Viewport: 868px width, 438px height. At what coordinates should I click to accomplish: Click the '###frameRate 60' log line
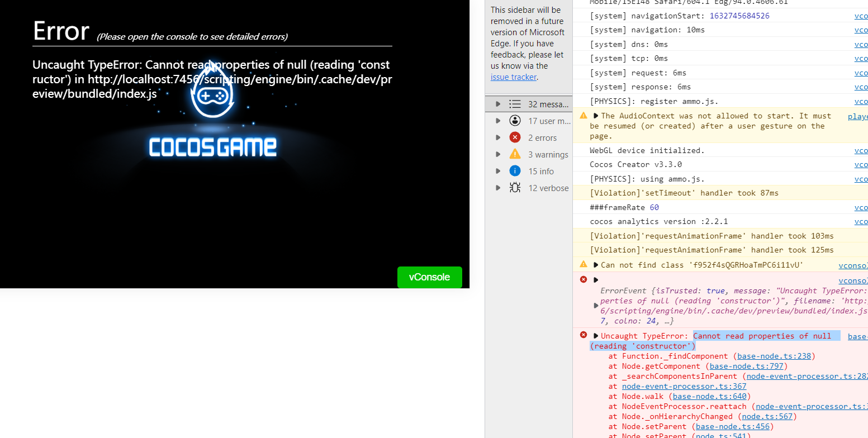[x=624, y=208]
